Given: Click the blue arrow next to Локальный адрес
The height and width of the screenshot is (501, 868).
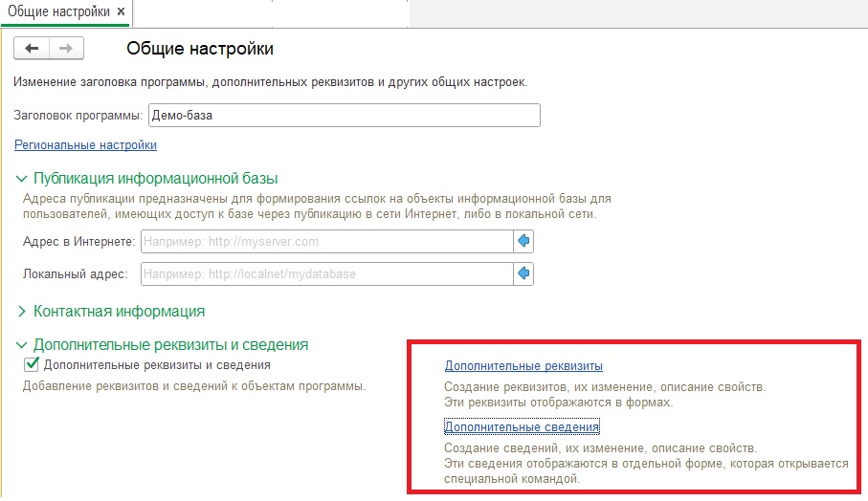Looking at the screenshot, I should pyautogui.click(x=523, y=273).
